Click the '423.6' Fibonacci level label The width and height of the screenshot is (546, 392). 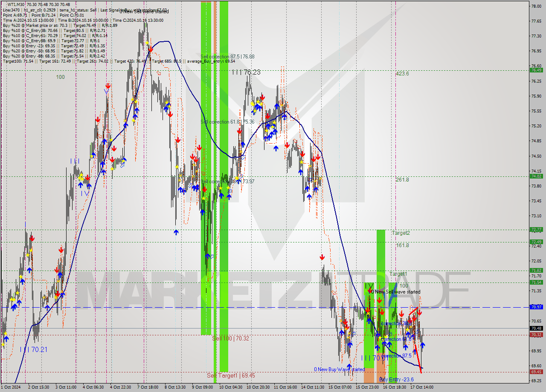[x=402, y=74]
